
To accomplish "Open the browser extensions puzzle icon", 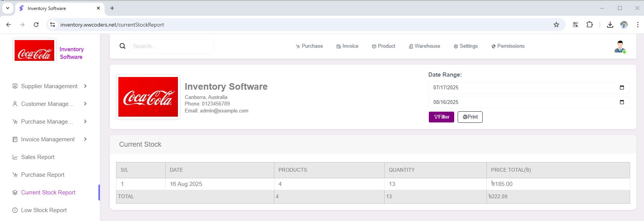I will coord(589,25).
